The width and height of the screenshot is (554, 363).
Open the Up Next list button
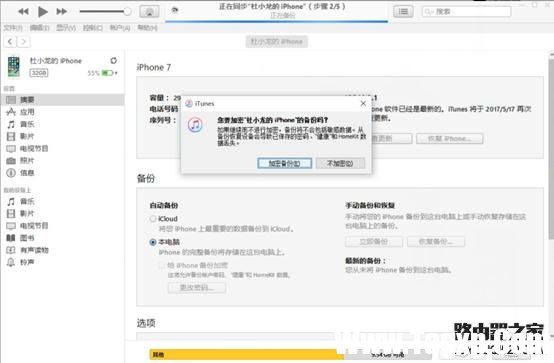pyautogui.click(x=403, y=12)
